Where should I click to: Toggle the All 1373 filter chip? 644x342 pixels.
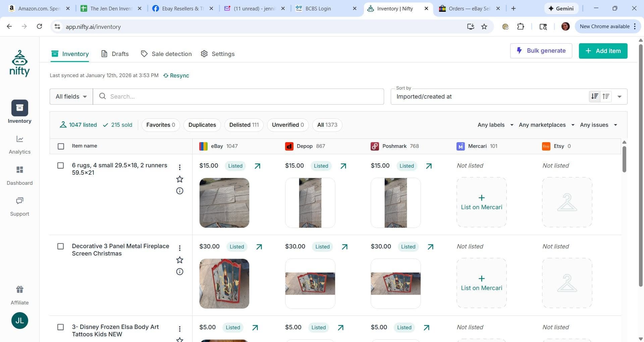pyautogui.click(x=327, y=125)
